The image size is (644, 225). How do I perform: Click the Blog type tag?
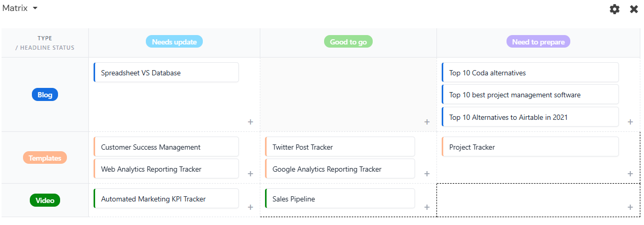coord(45,95)
